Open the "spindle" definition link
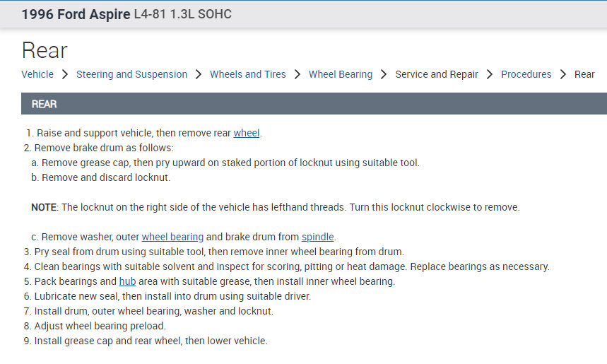Screen dimensions: 607x364 point(318,237)
